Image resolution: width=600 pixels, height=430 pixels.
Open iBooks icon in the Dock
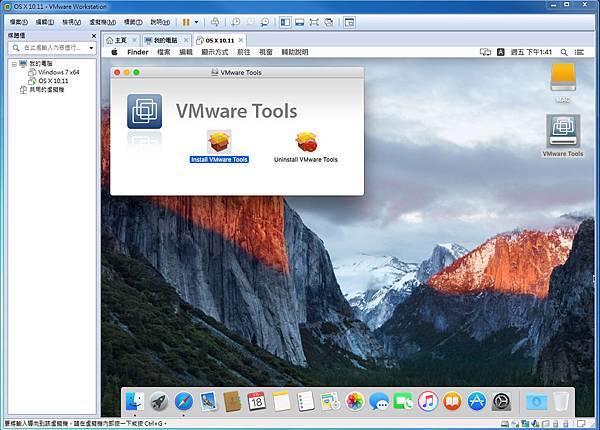click(x=452, y=402)
